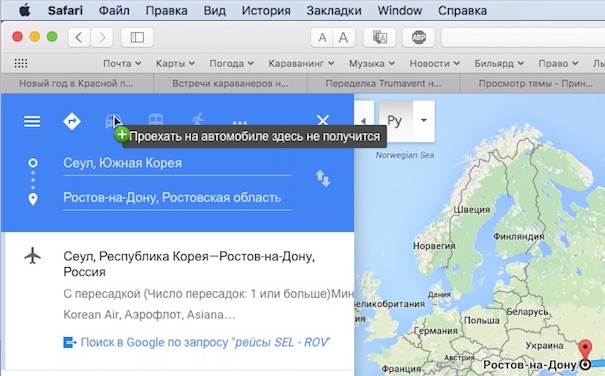The width and height of the screenshot is (605, 376).
Task: Click the destination field Ростов-на-Дону, Ростовская область
Action: pos(177,198)
